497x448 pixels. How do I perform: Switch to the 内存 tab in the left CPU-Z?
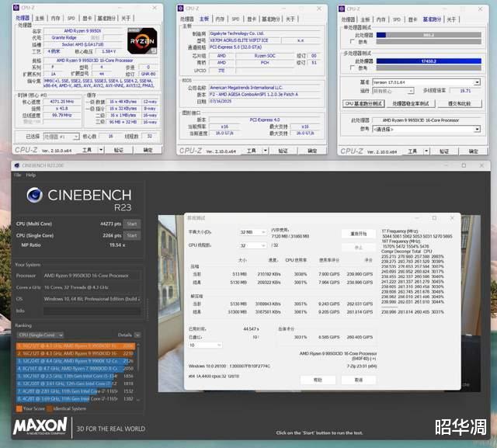(x=55, y=18)
